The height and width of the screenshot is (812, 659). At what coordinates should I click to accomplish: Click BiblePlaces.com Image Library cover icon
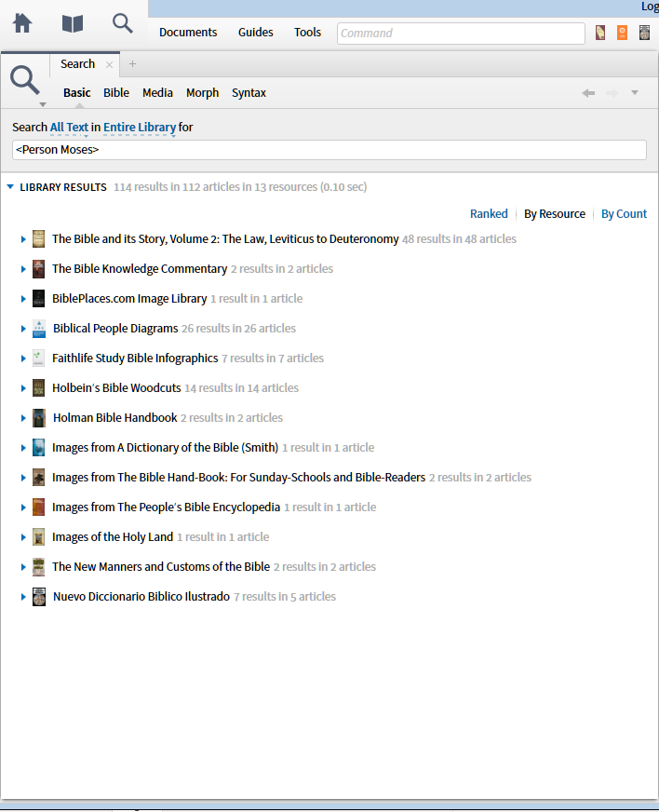tap(39, 299)
